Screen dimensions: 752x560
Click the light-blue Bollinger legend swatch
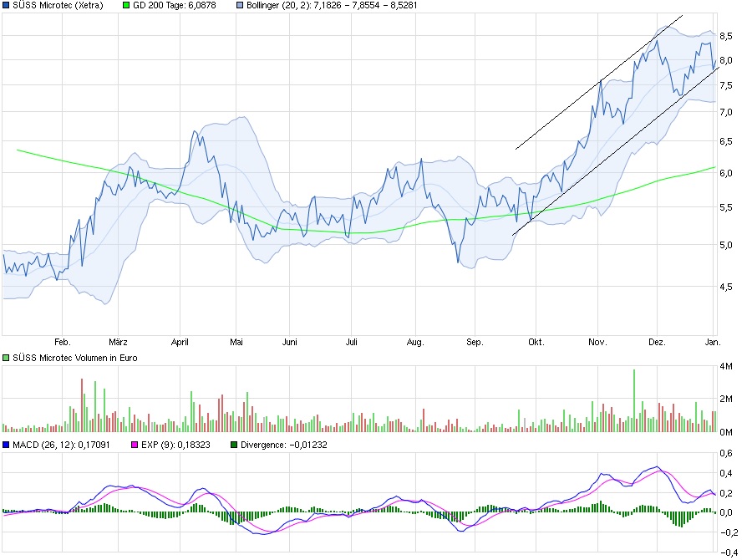[240, 5]
